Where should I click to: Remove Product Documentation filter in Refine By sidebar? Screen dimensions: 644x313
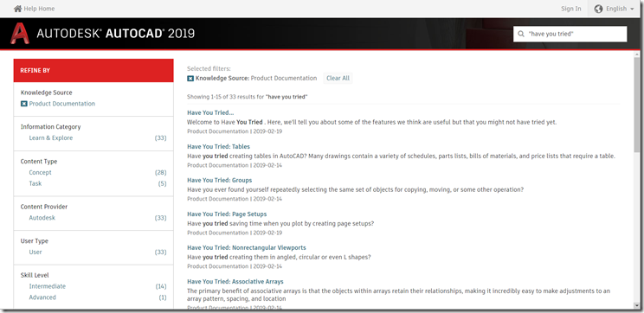point(24,104)
